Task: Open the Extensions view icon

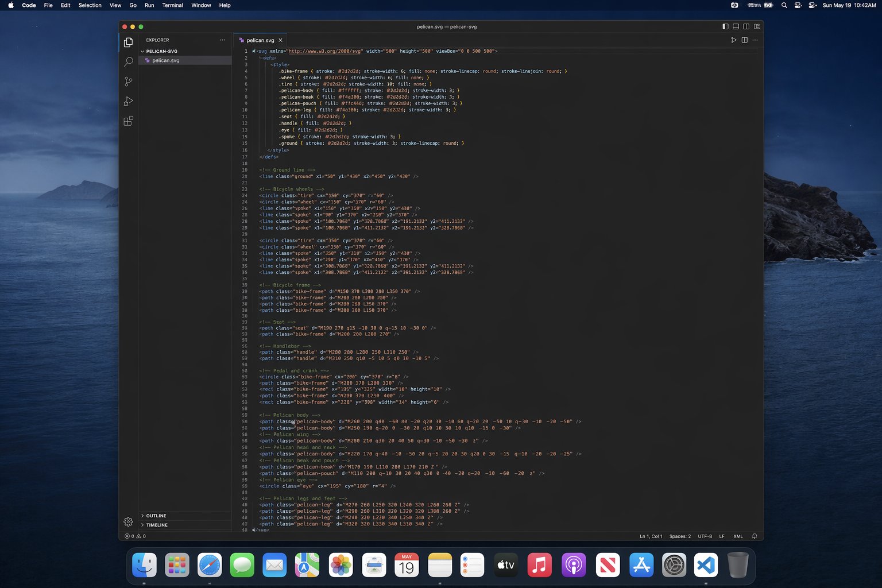Action: click(x=128, y=121)
